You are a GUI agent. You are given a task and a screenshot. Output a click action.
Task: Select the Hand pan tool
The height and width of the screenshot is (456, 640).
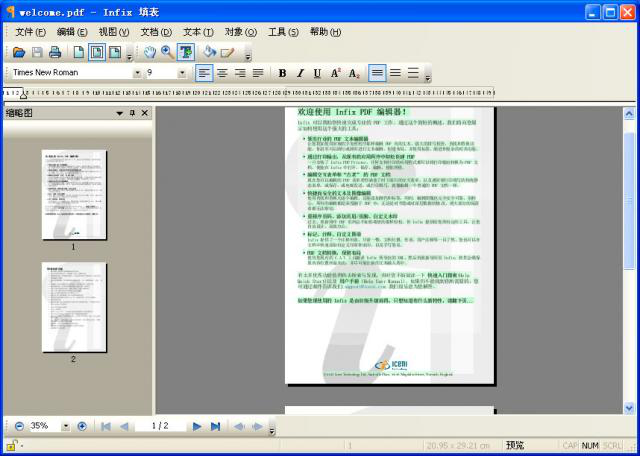149,52
